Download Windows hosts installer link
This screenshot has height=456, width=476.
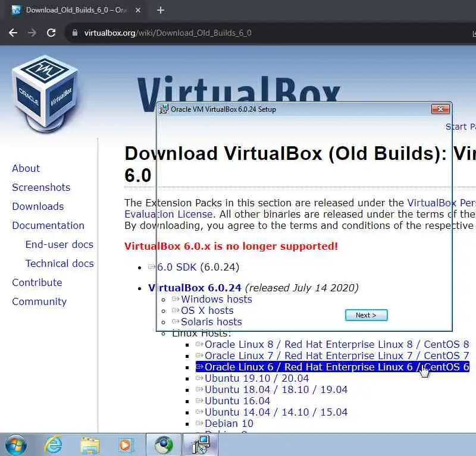[x=217, y=299]
